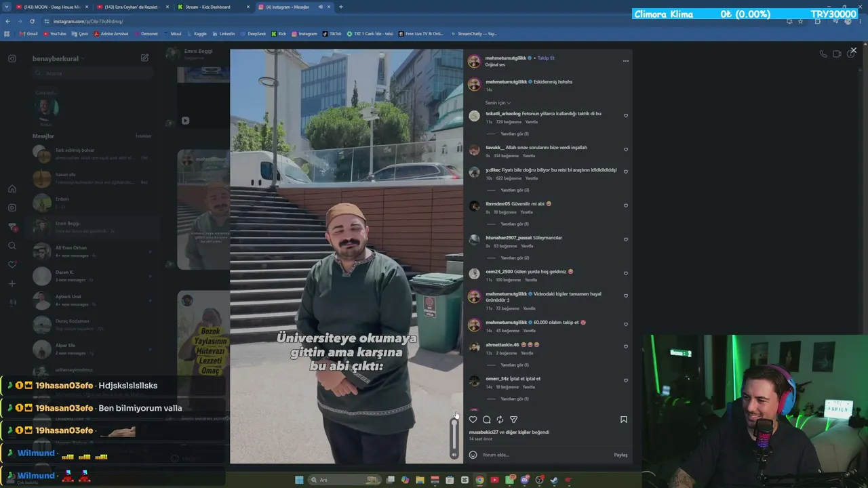Viewport: 868px width, 488px height.
Task: Open a new browser tab
Action: tap(340, 7)
